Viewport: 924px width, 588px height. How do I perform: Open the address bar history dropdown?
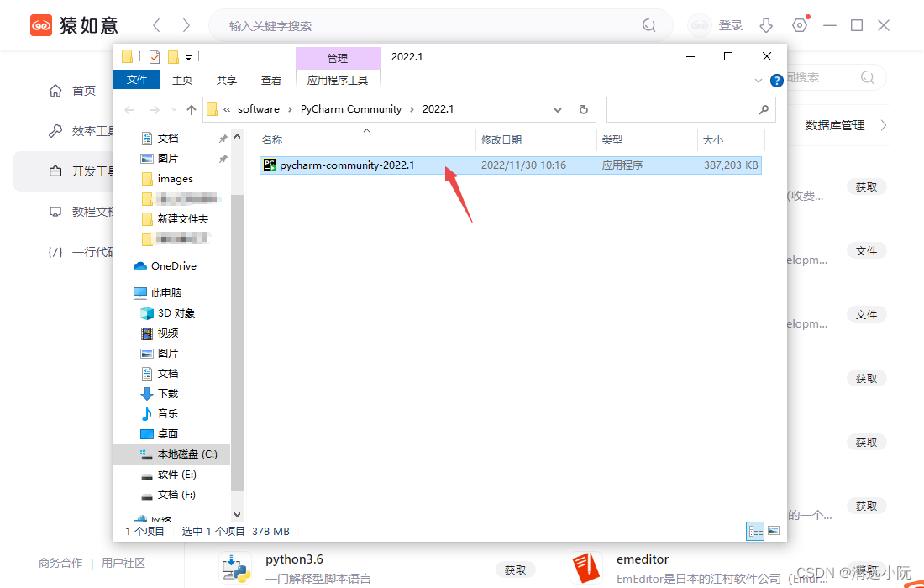tap(558, 109)
